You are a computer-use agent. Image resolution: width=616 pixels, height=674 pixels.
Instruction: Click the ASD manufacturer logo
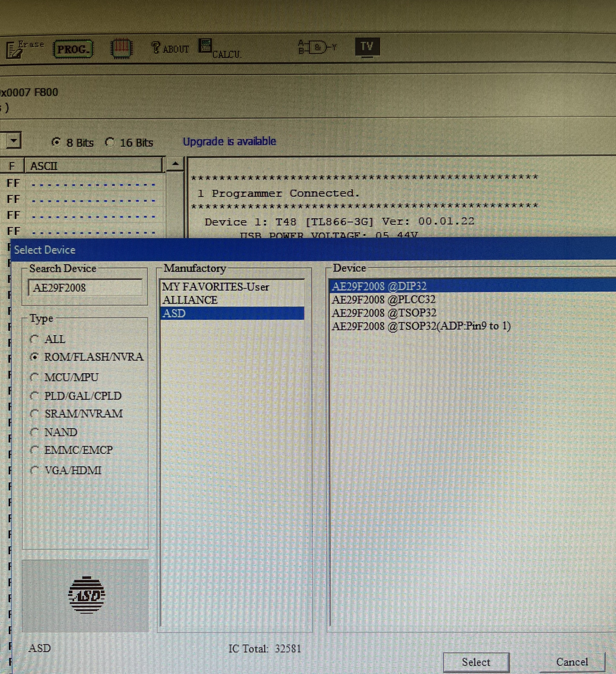point(86,595)
